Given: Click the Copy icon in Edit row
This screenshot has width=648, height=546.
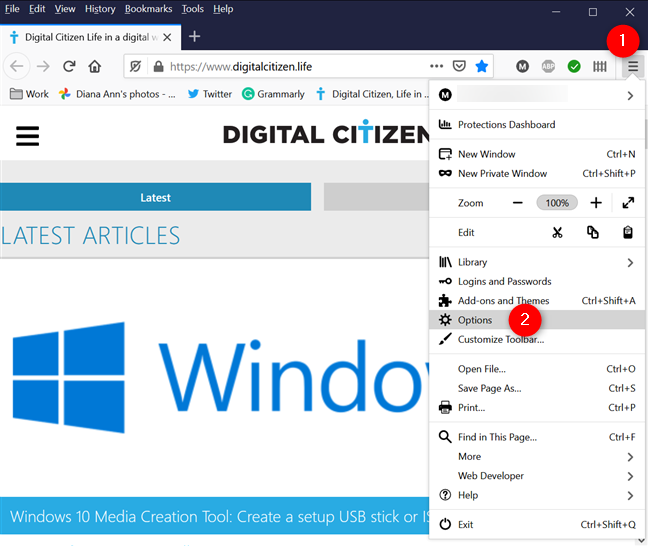Looking at the screenshot, I should [593, 233].
